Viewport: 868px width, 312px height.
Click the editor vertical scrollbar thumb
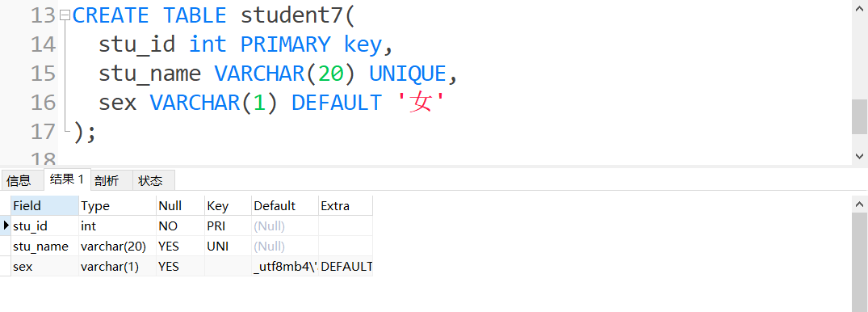pyautogui.click(x=860, y=116)
